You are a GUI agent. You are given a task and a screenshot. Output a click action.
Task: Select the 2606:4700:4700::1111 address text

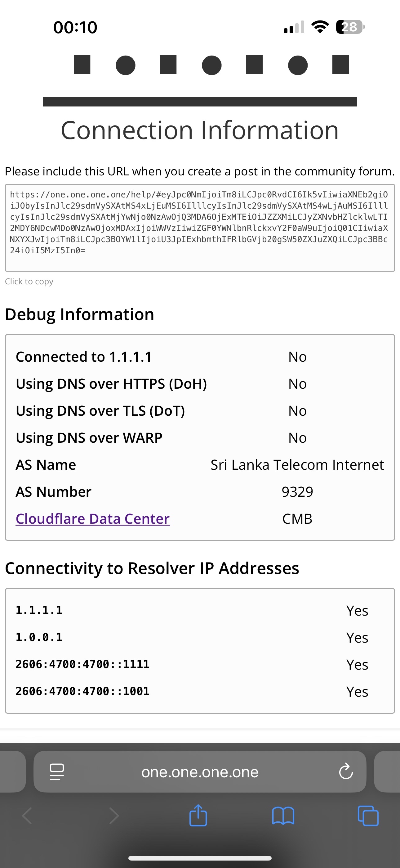click(x=82, y=664)
